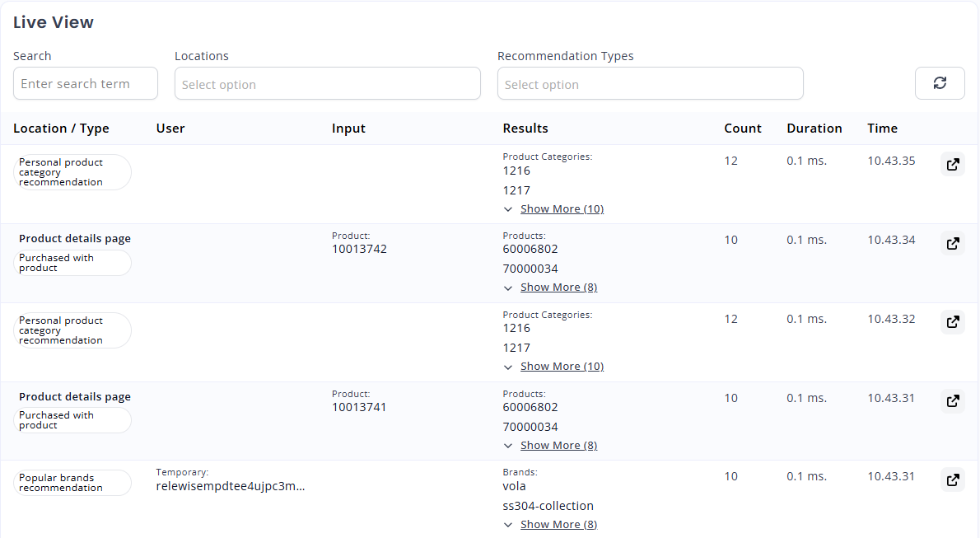Click the Results column header
Viewport: 980px width, 538px height.
pos(525,129)
